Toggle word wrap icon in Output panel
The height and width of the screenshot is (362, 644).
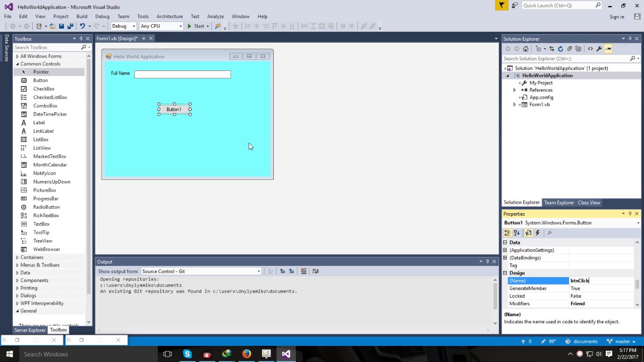[315, 271]
